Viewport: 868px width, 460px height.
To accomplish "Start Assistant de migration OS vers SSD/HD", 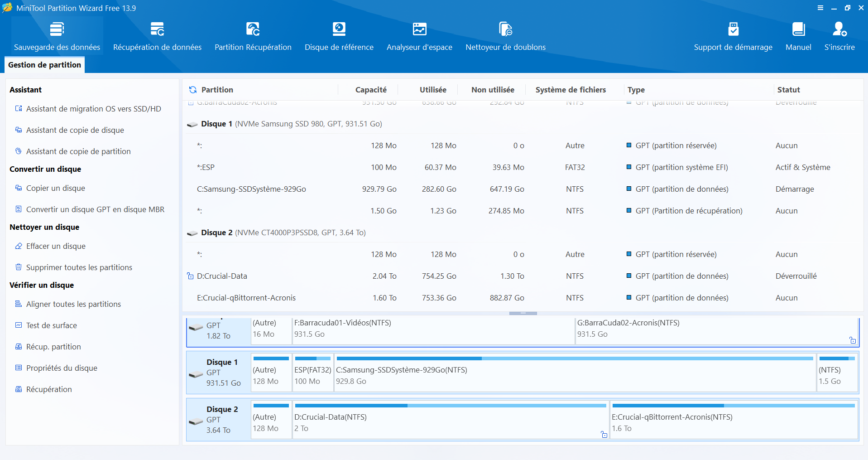I will (89, 109).
